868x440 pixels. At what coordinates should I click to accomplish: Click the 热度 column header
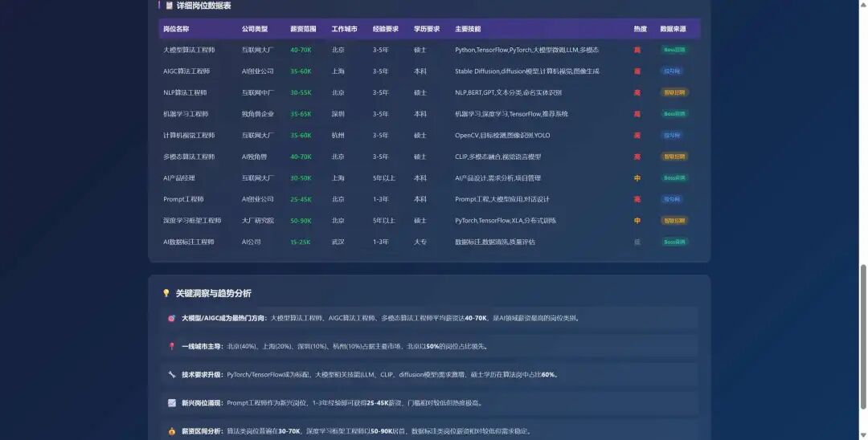coord(640,29)
